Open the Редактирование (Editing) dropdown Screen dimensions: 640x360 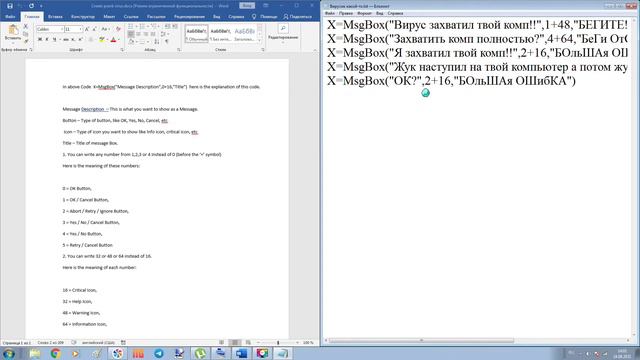(x=282, y=33)
